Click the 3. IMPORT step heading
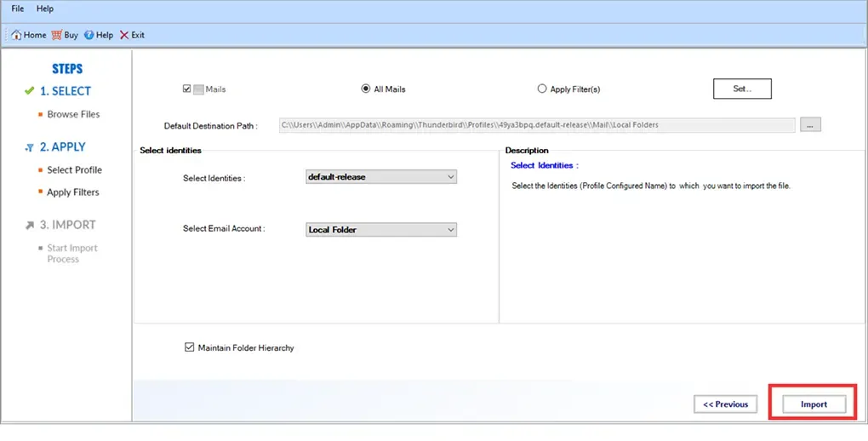868x441 pixels. 67,225
